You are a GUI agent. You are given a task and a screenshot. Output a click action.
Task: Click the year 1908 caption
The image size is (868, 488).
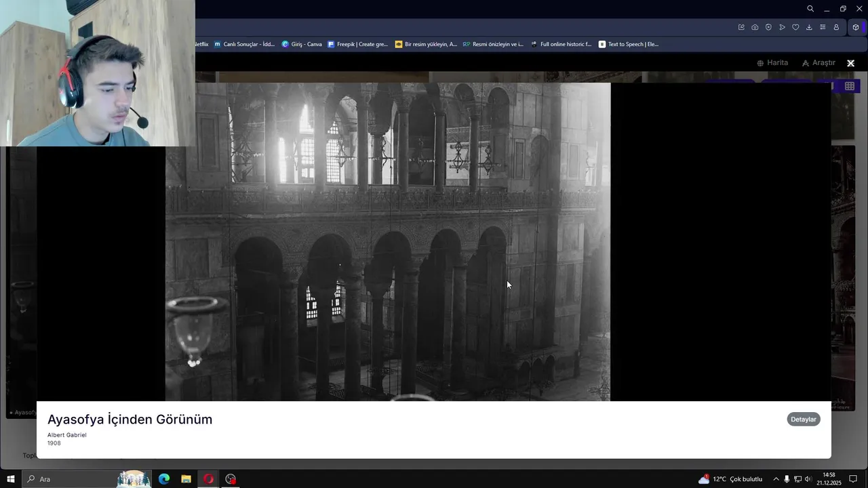[54, 443]
